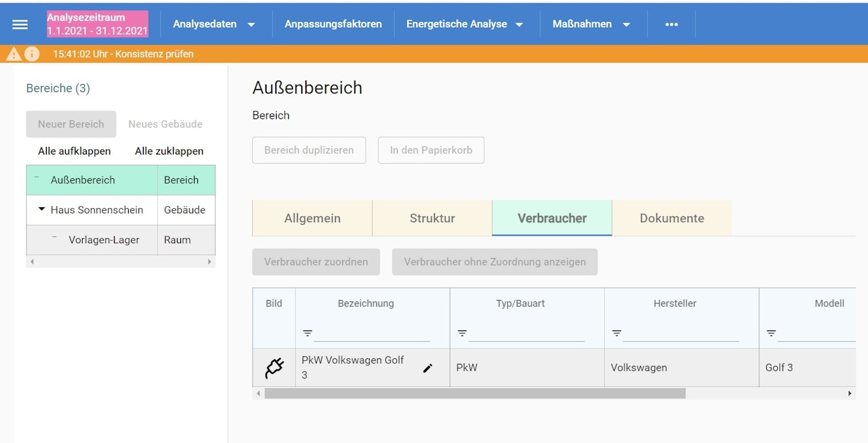Click the Bereich duplizieren button
Viewport: 868px width, 443px height.
pos(309,150)
